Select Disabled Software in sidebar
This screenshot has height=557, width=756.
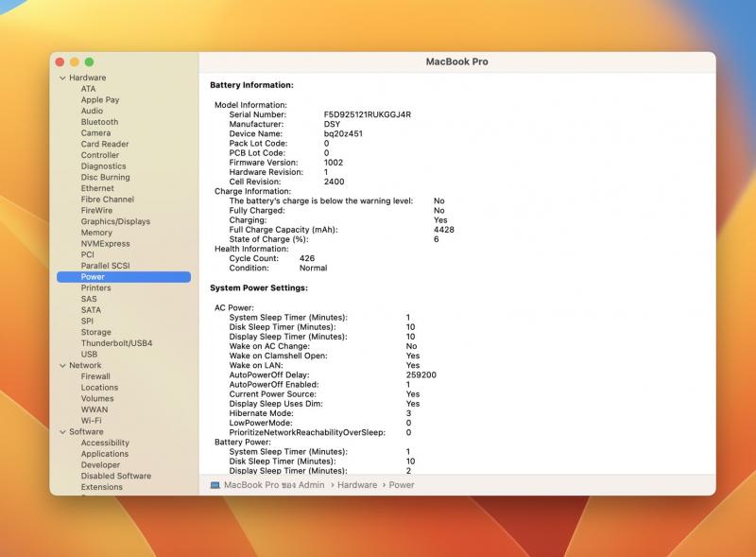click(x=115, y=476)
